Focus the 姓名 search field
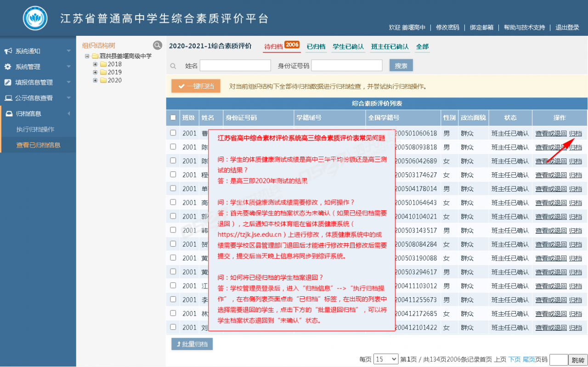588x367 pixels. click(235, 66)
